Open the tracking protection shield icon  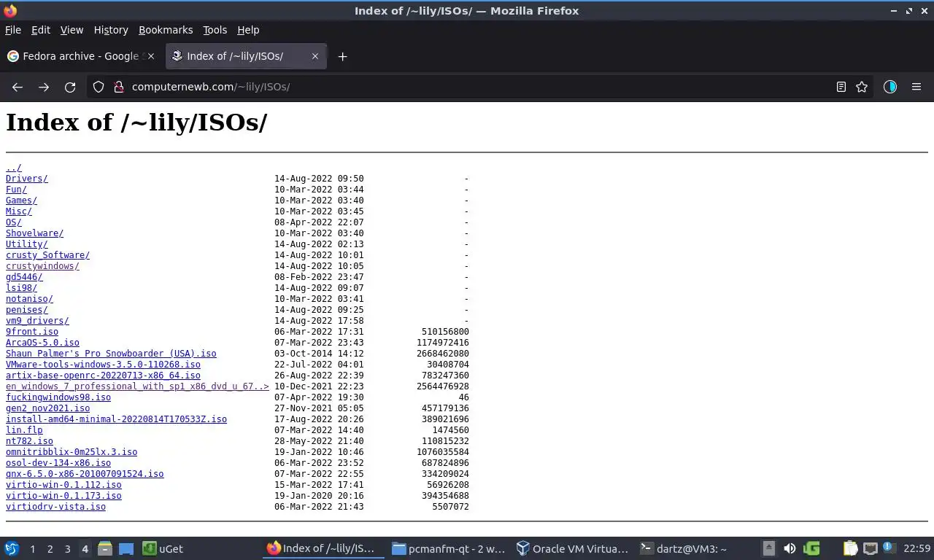pyautogui.click(x=99, y=87)
